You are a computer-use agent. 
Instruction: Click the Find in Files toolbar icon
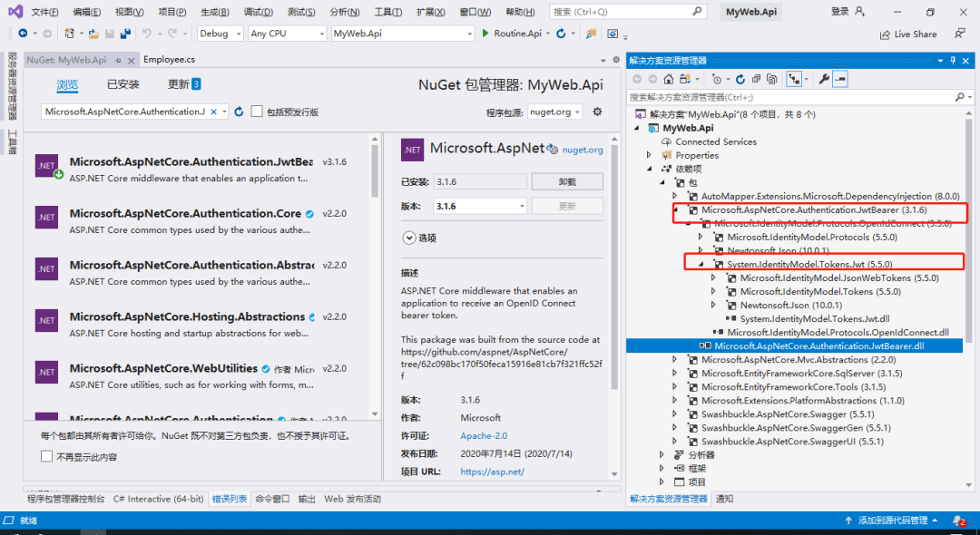click(x=591, y=34)
